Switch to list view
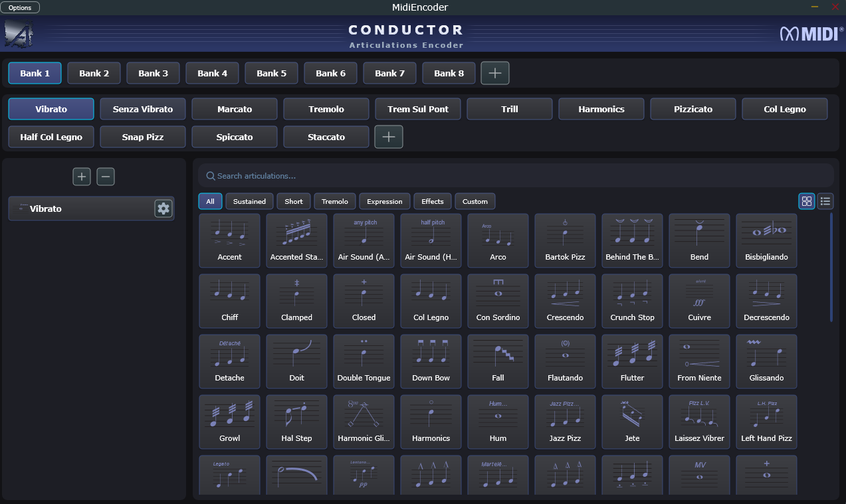This screenshot has height=504, width=846. pos(825,201)
